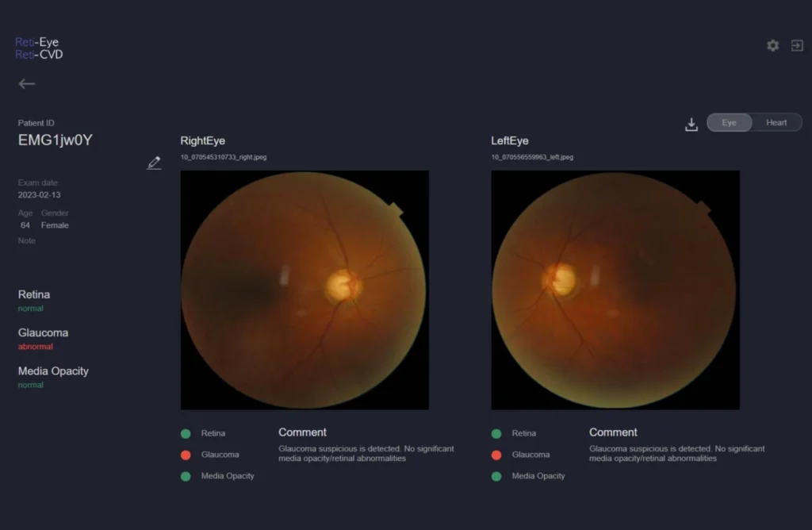
Task: Click the Reti-Eye Reti-CVD logo
Action: pyautogui.click(x=39, y=48)
